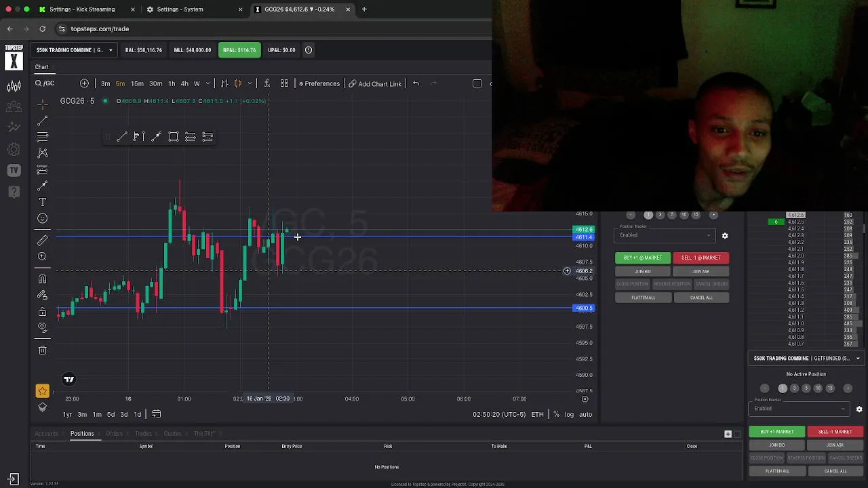Open Preferences in chart toolbar
Image resolution: width=868 pixels, height=488 pixels.
(319, 83)
